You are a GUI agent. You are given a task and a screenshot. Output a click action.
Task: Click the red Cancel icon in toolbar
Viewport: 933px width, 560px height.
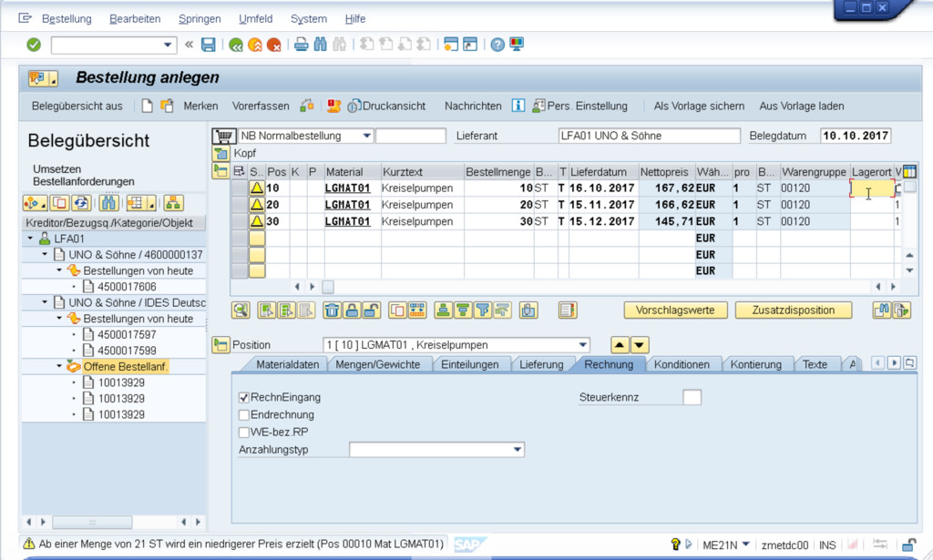[273, 45]
